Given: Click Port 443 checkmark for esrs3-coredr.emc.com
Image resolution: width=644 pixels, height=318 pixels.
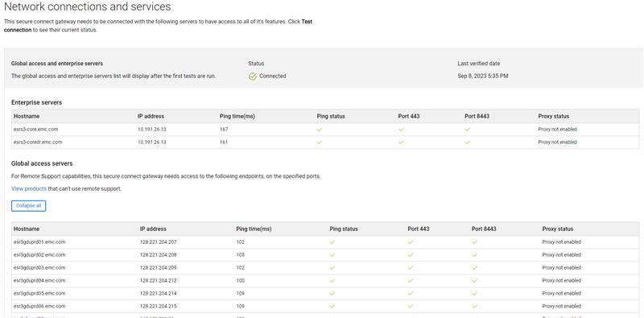Looking at the screenshot, I should click(x=401, y=142).
